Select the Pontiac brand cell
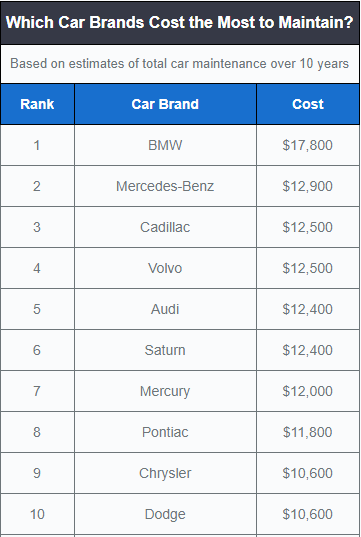This screenshot has width=361, height=537. click(x=165, y=432)
